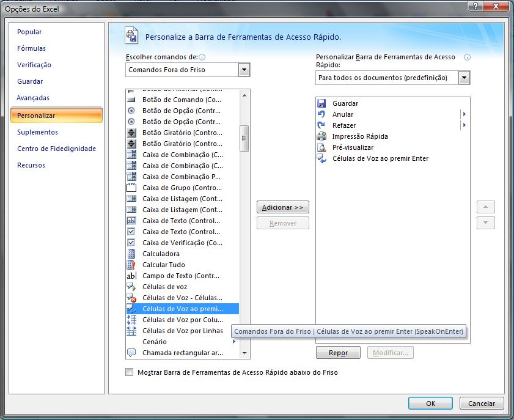Image resolution: width=514 pixels, height=420 pixels.
Task: Select first Botão de Opção radio icon
Action: click(x=131, y=111)
